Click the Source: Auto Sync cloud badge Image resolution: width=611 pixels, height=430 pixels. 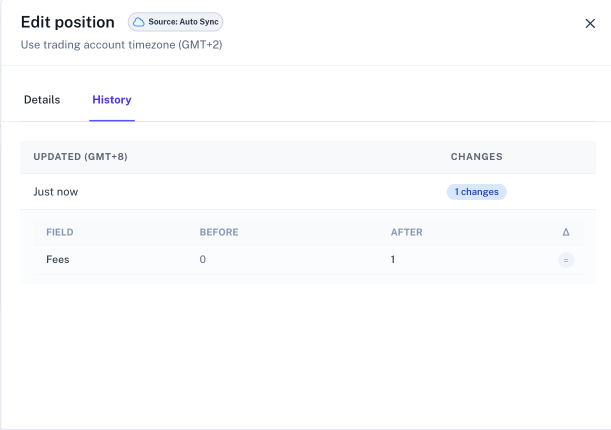coord(175,22)
